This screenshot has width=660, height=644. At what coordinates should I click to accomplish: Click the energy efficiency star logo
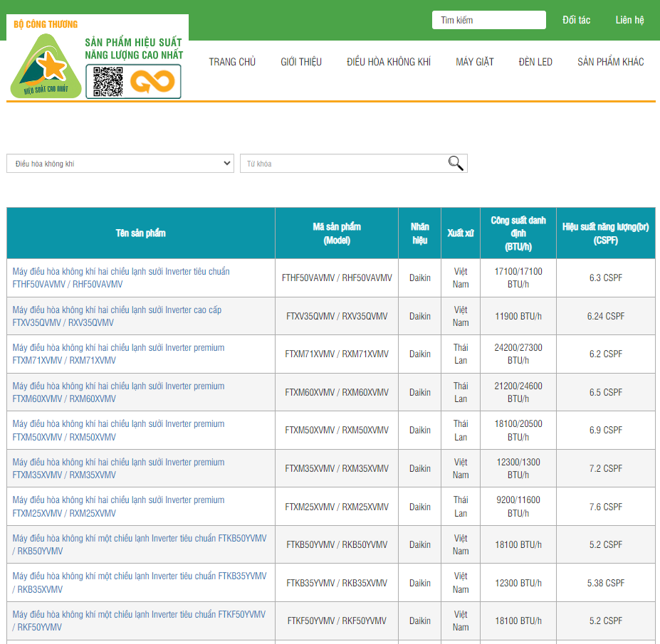(x=46, y=66)
